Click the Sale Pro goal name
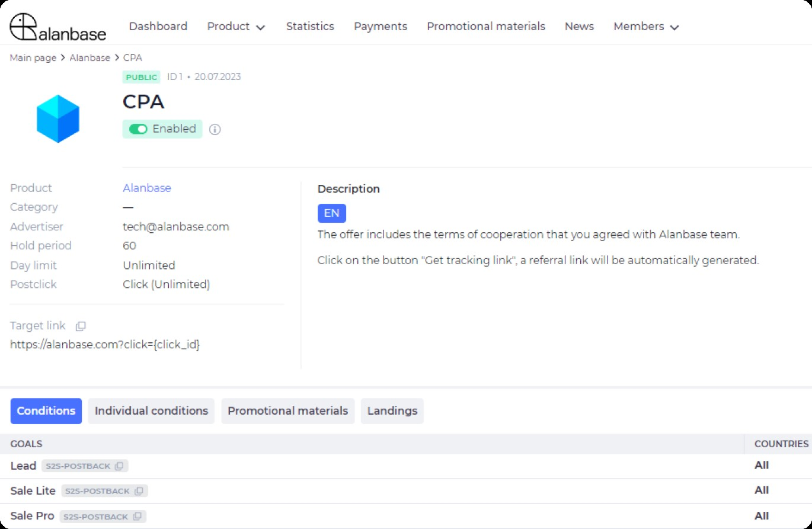The height and width of the screenshot is (529, 812). tap(32, 516)
